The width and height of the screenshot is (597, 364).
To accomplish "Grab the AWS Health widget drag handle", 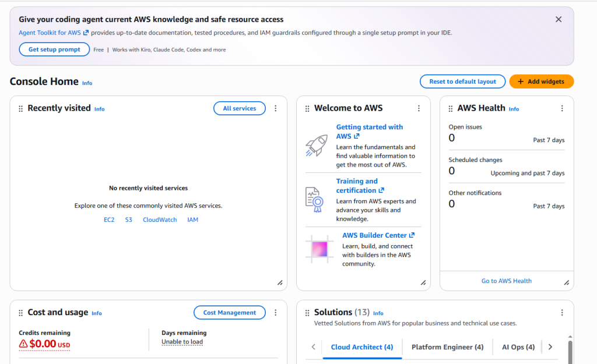I will 451,109.
